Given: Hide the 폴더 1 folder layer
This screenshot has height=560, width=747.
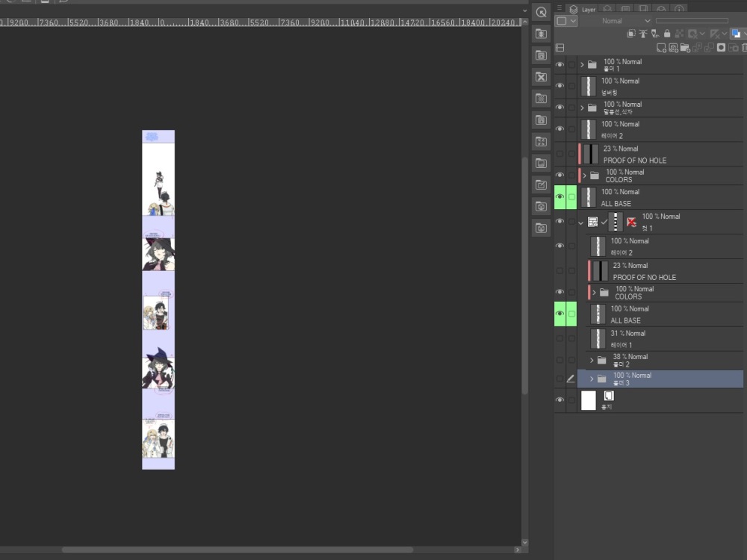Looking at the screenshot, I should tap(560, 64).
